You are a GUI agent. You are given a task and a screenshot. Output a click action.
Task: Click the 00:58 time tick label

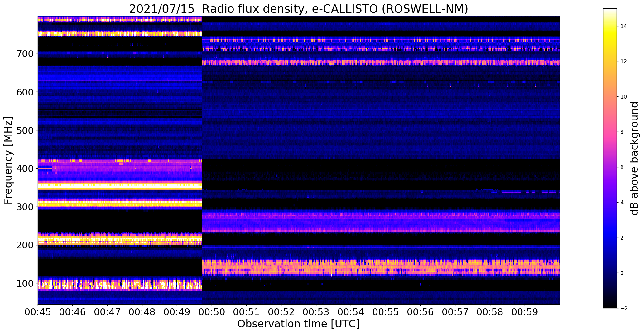[490, 312]
